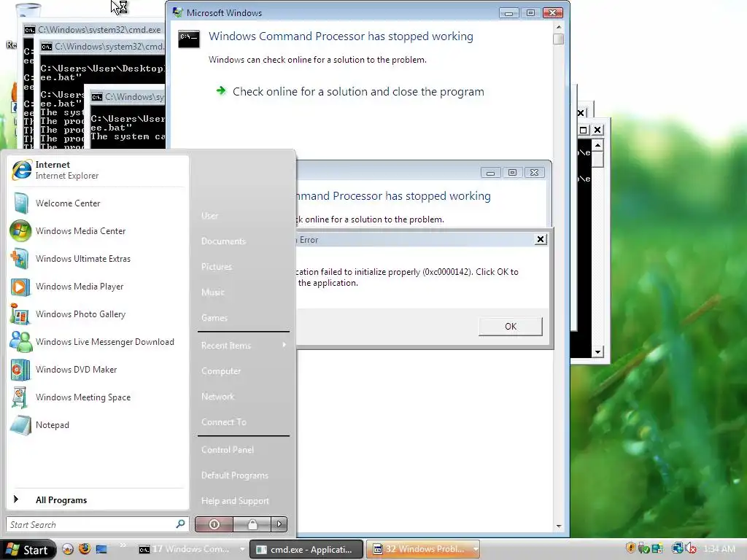Open Games from the Start menu
The height and width of the screenshot is (560, 747).
pyautogui.click(x=214, y=318)
